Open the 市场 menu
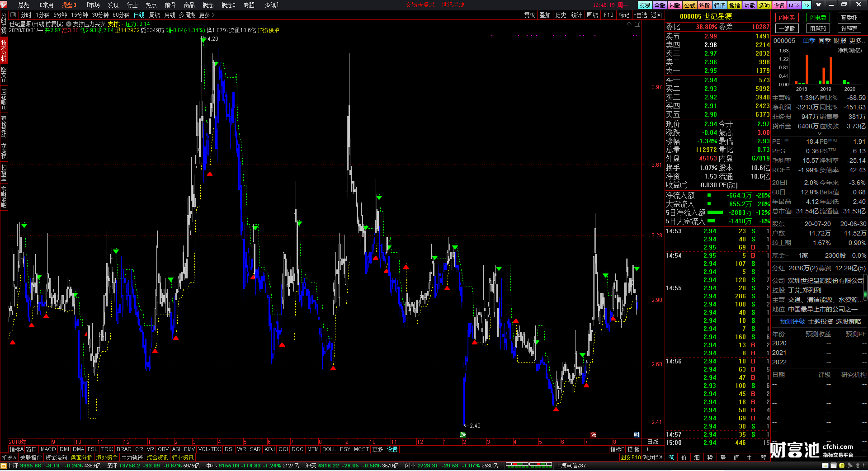This screenshot has height=471, width=868. click(94, 5)
